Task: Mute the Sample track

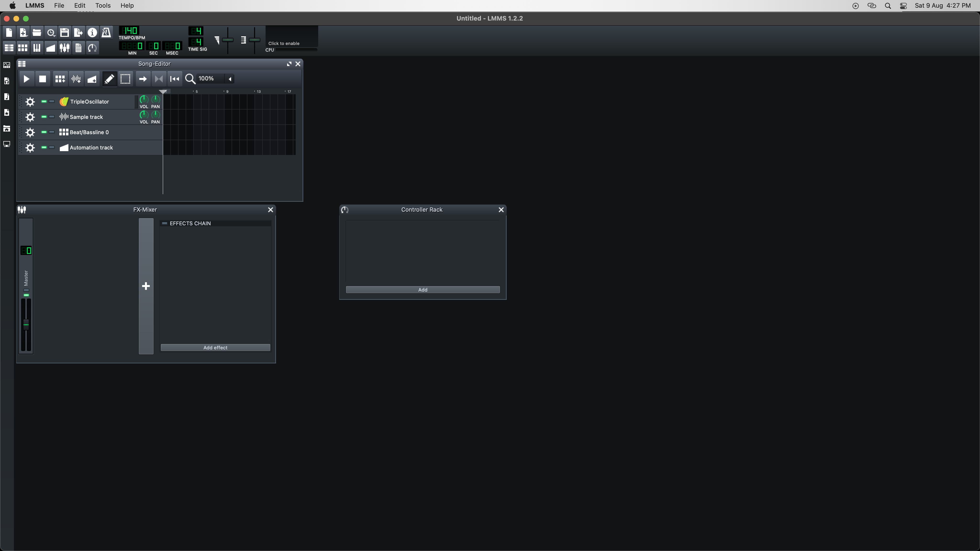Action: click(44, 117)
